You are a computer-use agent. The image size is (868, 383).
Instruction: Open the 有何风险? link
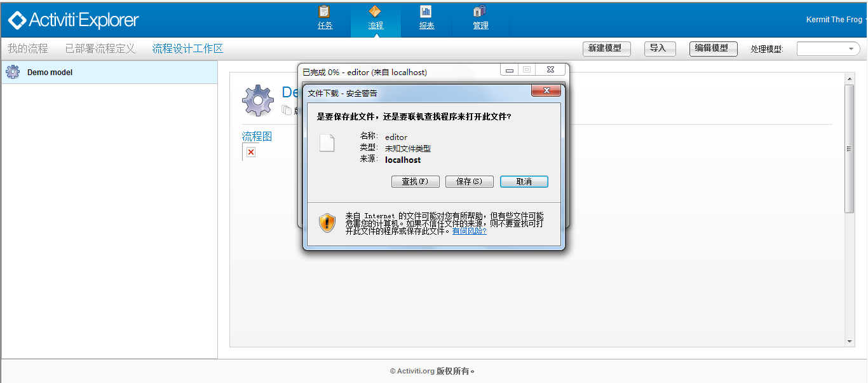tap(470, 231)
